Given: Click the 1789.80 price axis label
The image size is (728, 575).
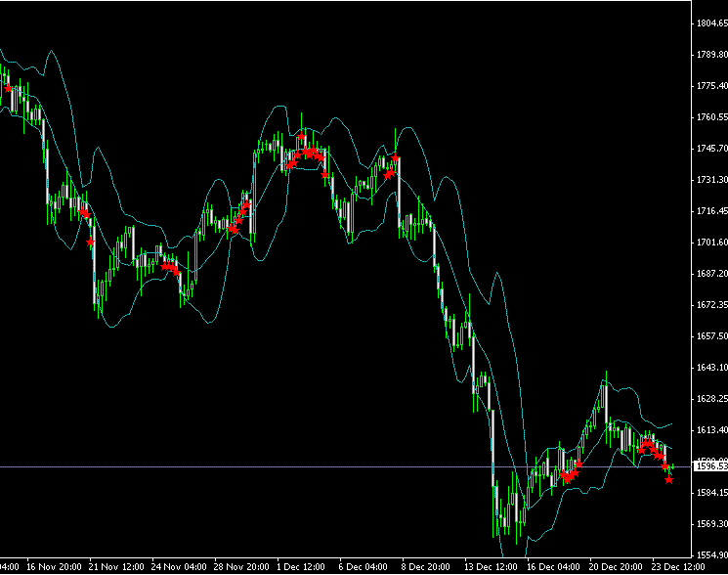Looking at the screenshot, I should click(712, 55).
